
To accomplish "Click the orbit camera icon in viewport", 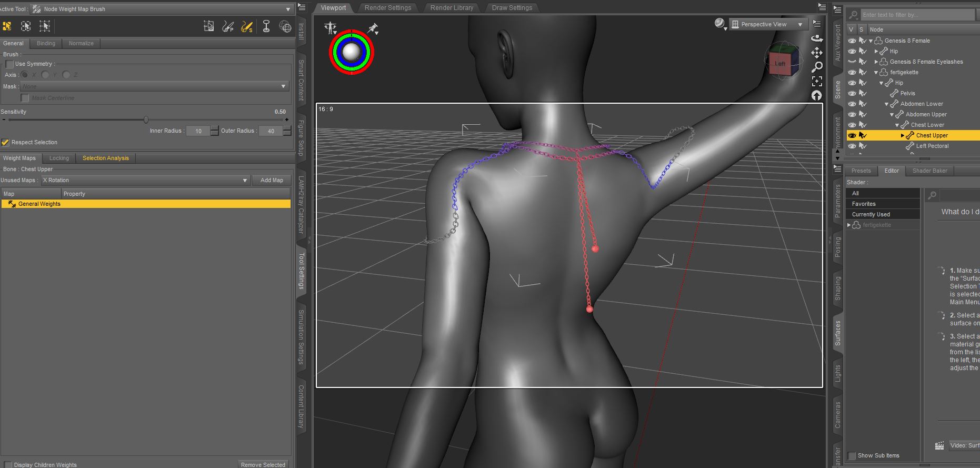I will coord(817,38).
